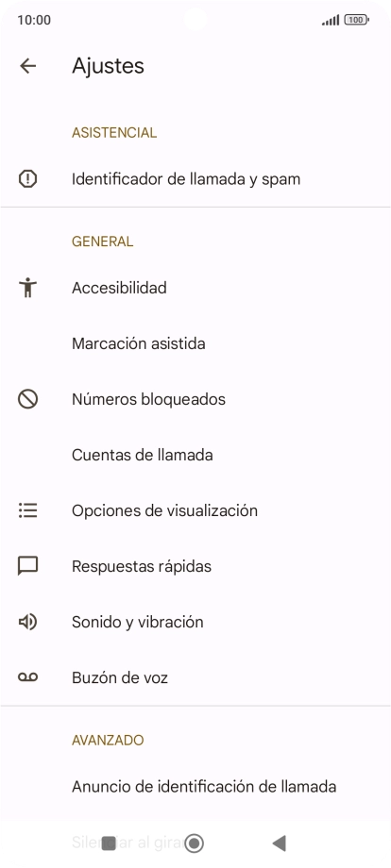Tap the Android home navigation button
This screenshot has height=868, width=391.
point(195,843)
